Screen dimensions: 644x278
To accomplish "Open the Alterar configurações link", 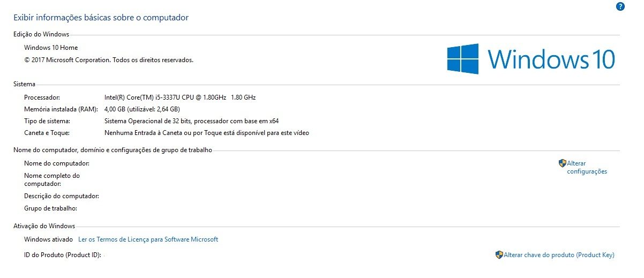I will (x=587, y=168).
